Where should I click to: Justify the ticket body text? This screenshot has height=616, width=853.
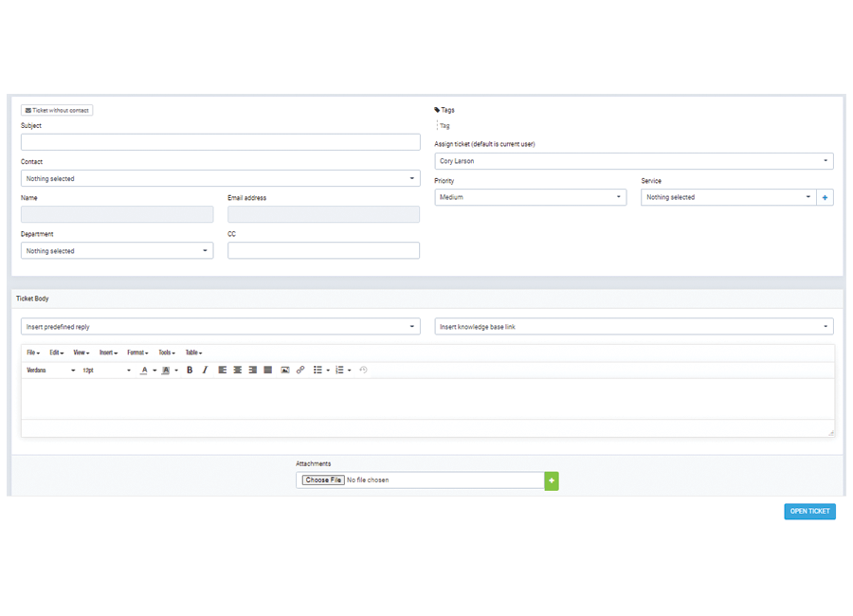tap(268, 371)
